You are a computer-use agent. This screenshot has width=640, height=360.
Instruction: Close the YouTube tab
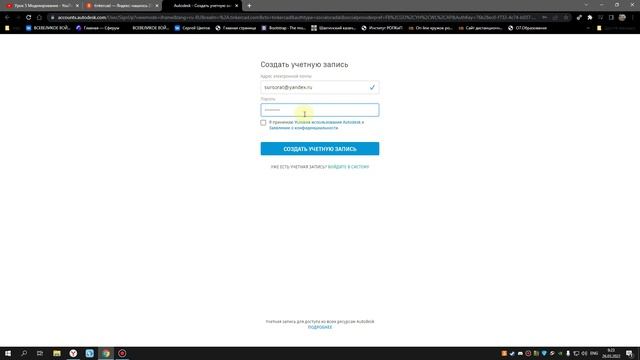coord(77,6)
